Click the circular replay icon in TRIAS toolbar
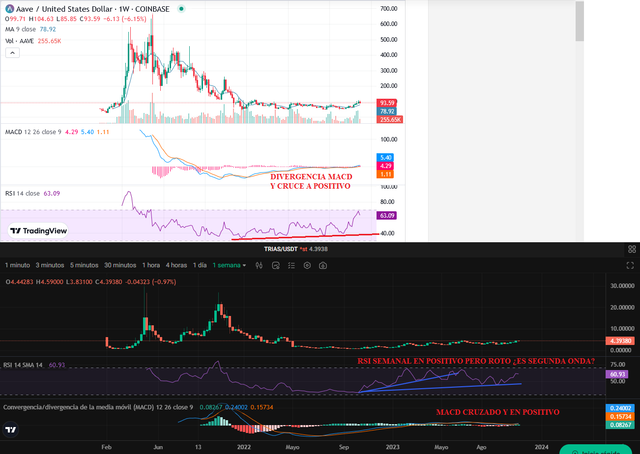This screenshot has width=640, height=454. pyautogui.click(x=307, y=265)
